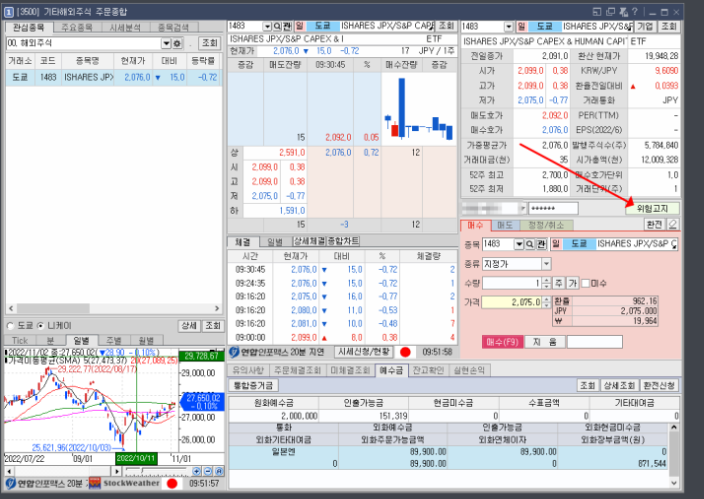The width and height of the screenshot is (704, 499).
Task: Click the watchlist group settings gear icon
Action: coord(177,43)
